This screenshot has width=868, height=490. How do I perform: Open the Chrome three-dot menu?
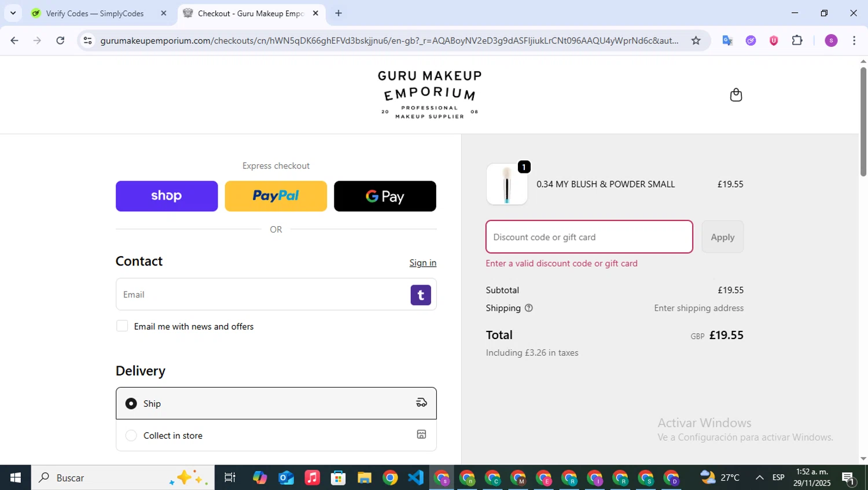[x=854, y=40]
